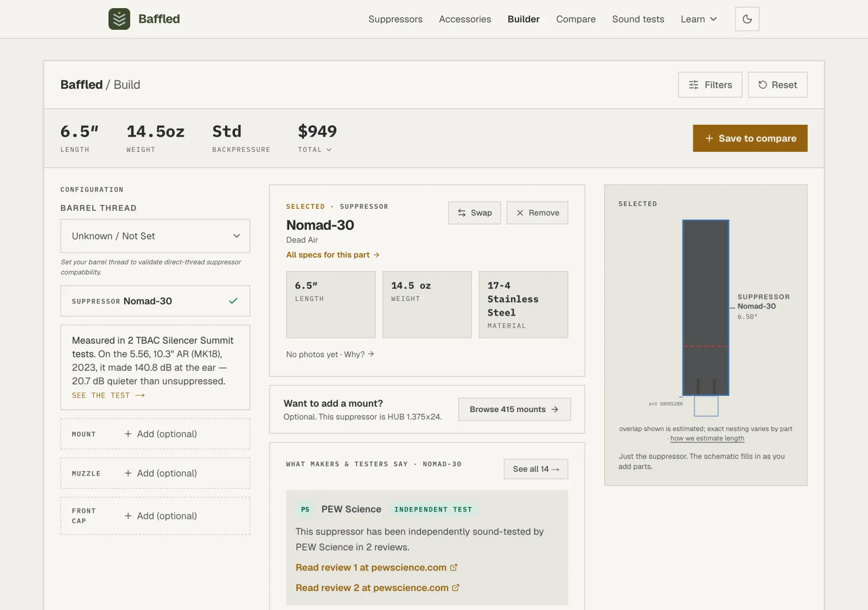The image size is (868, 610).
Task: Select the Suppressor Nomad-30 row
Action: pyautogui.click(x=155, y=301)
